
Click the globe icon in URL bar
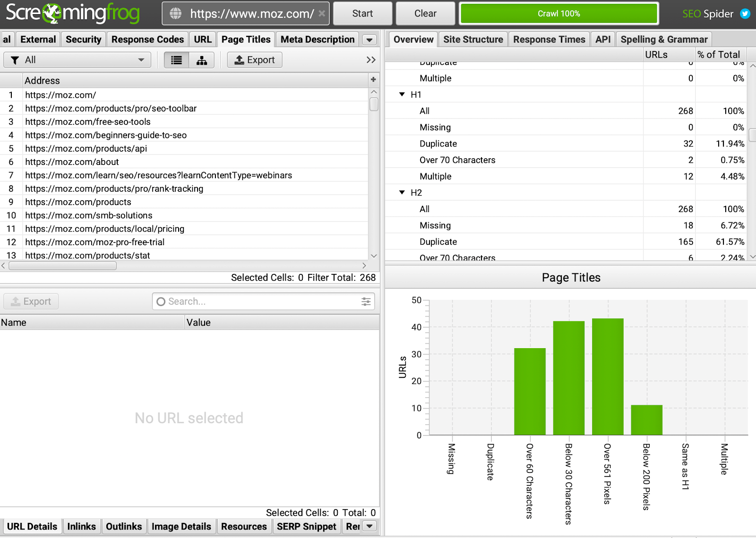(x=176, y=14)
